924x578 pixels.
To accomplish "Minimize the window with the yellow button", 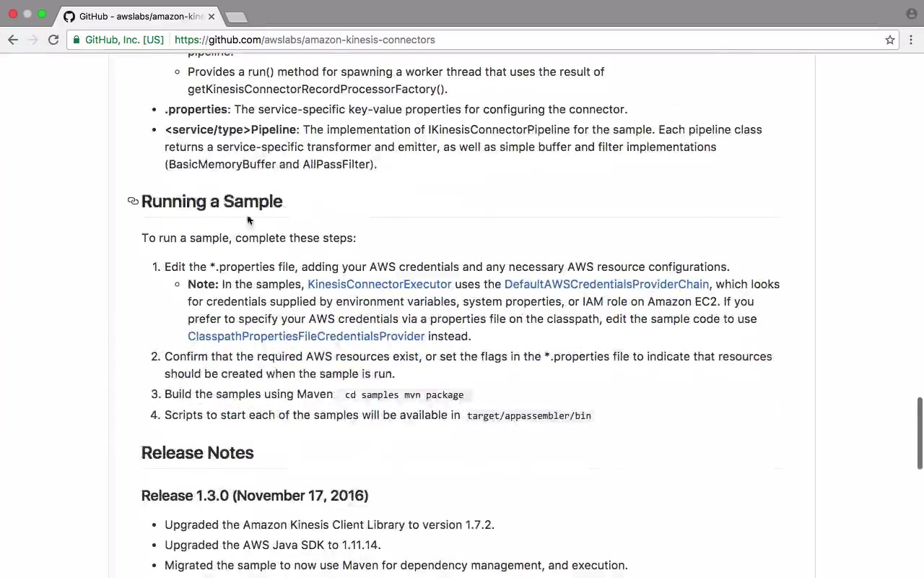I will point(27,14).
